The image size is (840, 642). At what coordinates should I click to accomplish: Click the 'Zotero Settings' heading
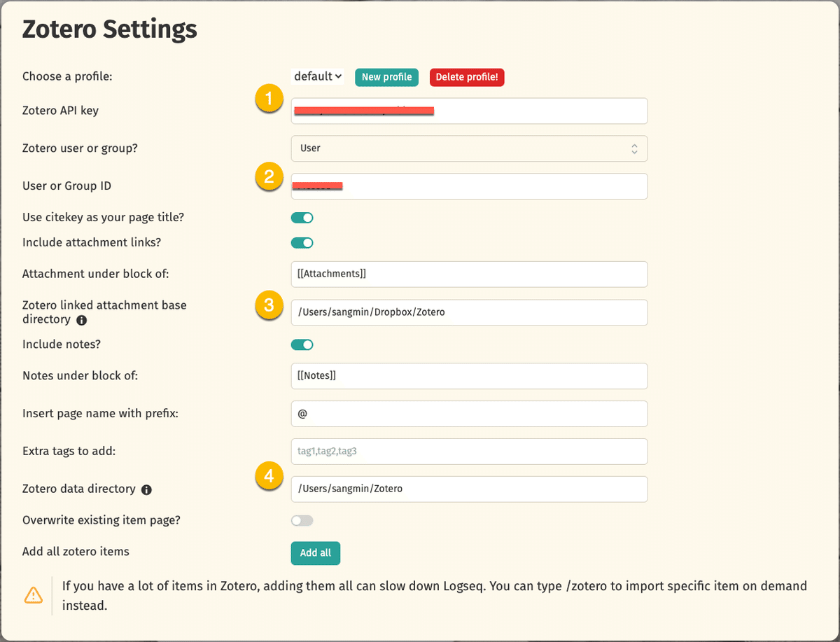[x=110, y=30]
